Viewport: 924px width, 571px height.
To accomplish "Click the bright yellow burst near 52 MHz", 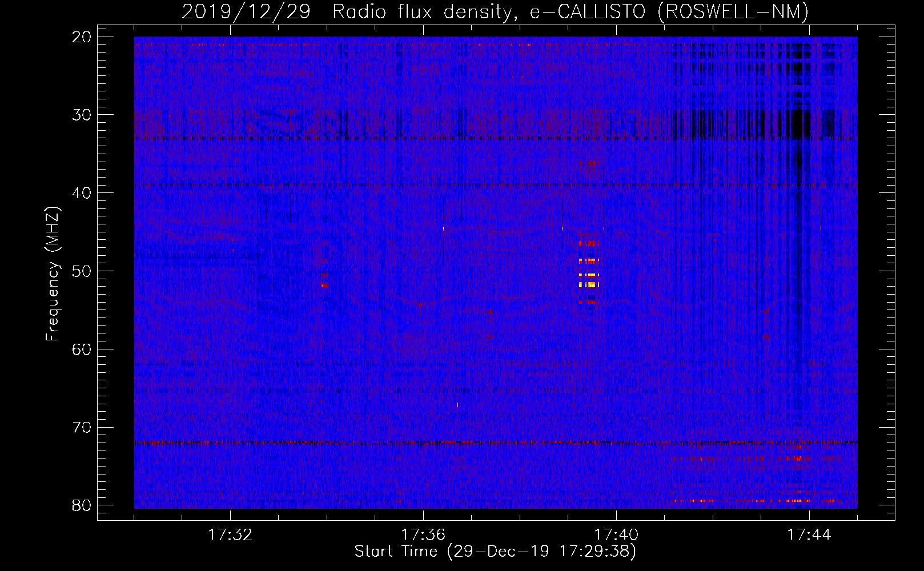I will [588, 284].
